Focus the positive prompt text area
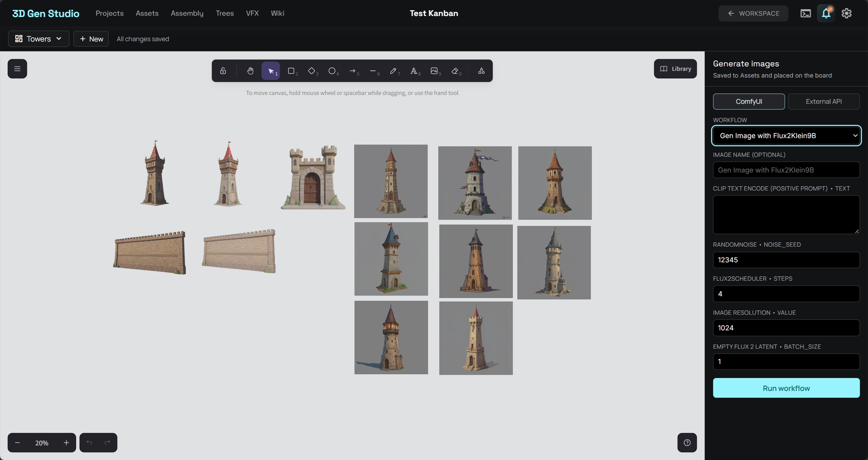868x460 pixels. [x=786, y=215]
